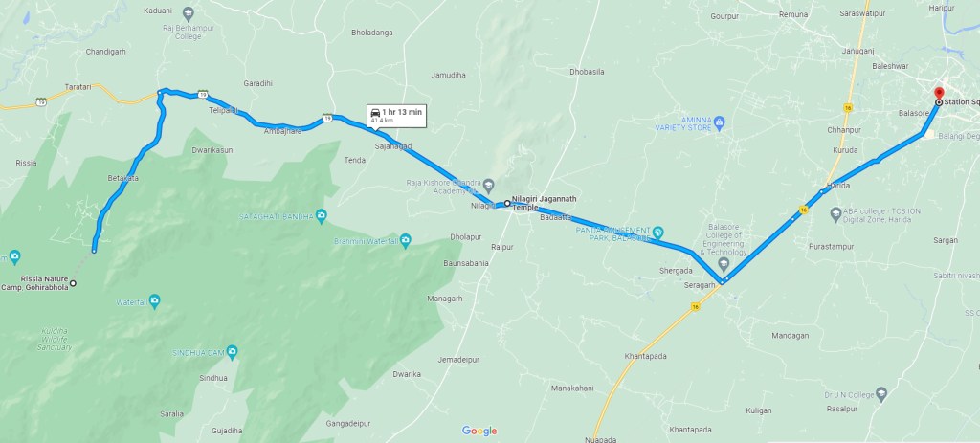Select the Balasore College of Engineering icon

[724, 264]
